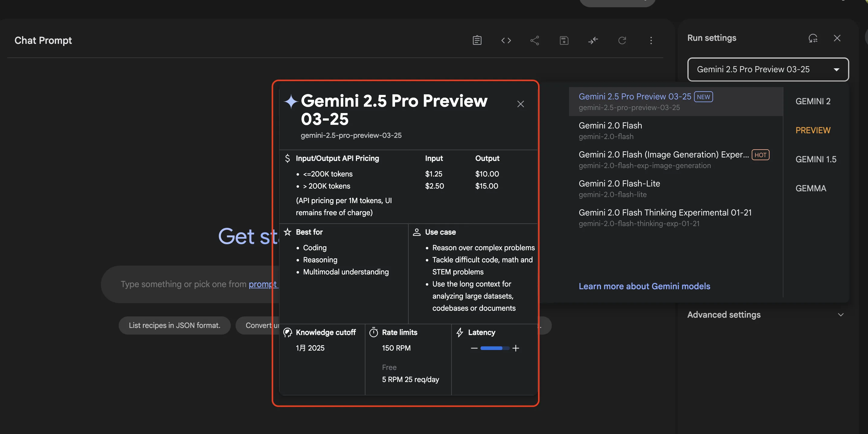This screenshot has height=434, width=868.
Task: Select Gemini 2.5 Pro Preview 03-25 model
Action: pyautogui.click(x=676, y=102)
